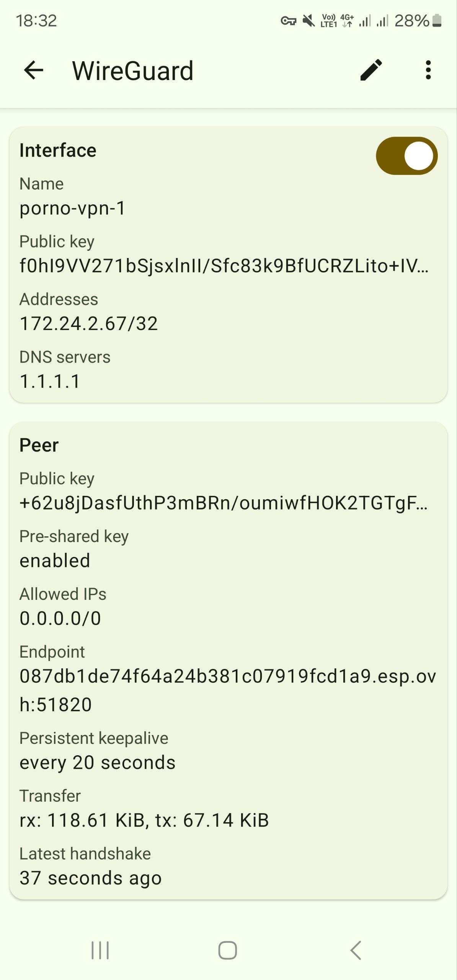
Task: Tap the persistent keepalive value
Action: tap(98, 763)
